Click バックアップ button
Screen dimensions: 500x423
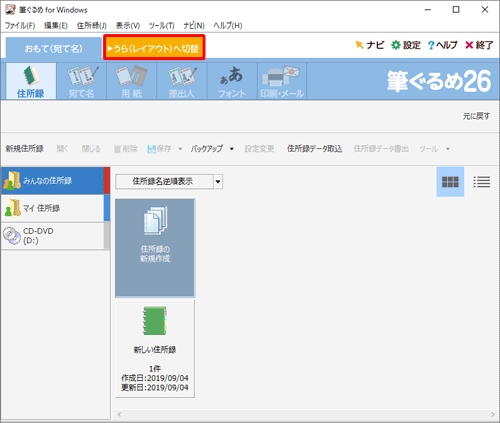(x=207, y=149)
